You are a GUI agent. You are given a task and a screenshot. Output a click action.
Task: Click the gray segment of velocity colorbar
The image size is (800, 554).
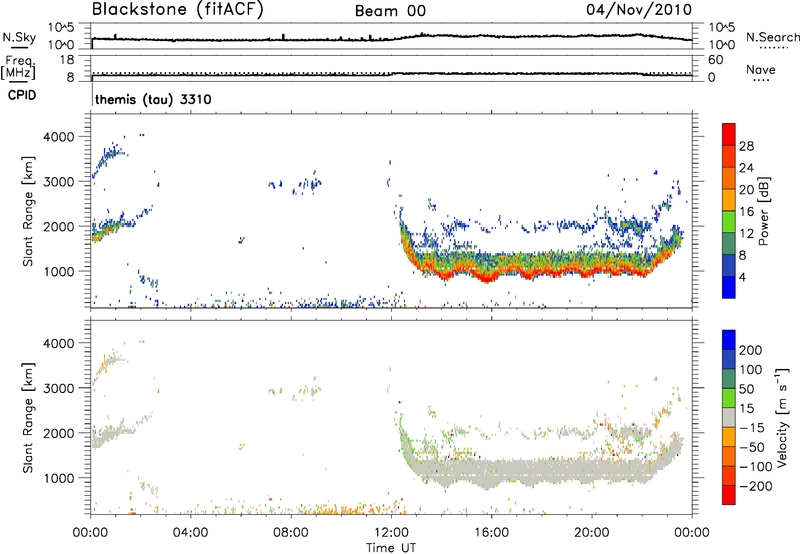tap(729, 417)
